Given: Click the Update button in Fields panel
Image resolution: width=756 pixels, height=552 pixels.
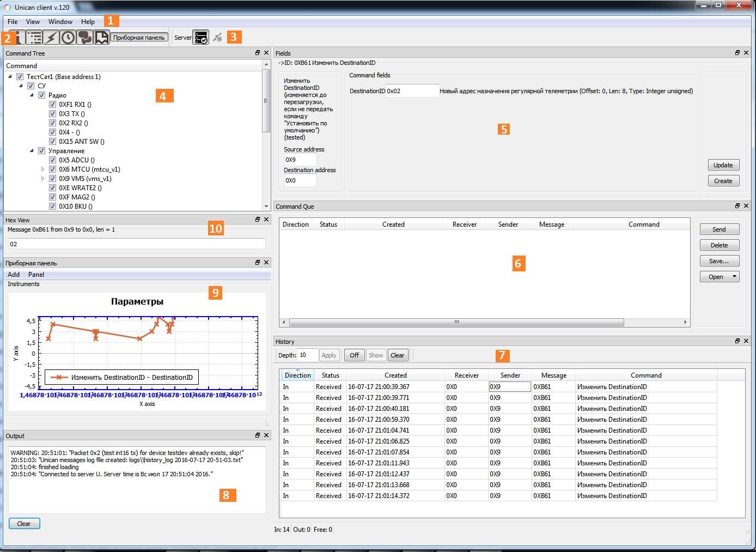Looking at the screenshot, I should click(x=723, y=165).
